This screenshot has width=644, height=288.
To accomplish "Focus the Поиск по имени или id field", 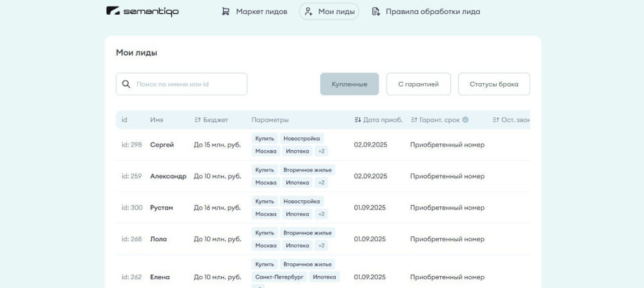I will coord(182,84).
